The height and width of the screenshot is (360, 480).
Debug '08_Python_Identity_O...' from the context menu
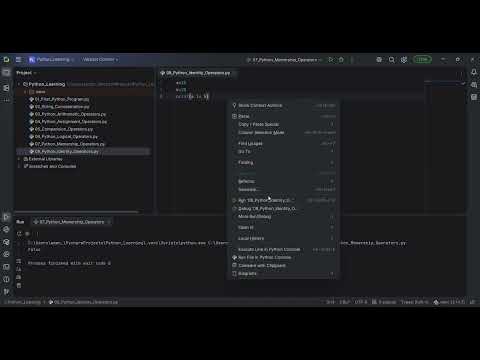(284, 209)
